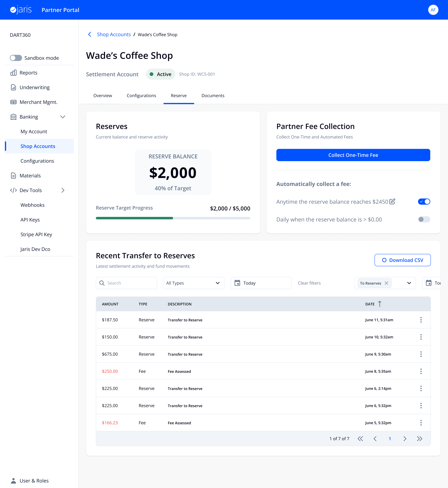Click the back chevron beside Shop Accounts breadcrumb
This screenshot has height=488, width=448.
tap(90, 34)
